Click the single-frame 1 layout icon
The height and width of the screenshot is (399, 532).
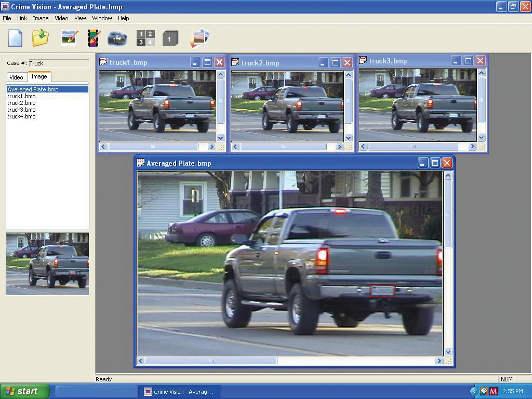click(169, 38)
